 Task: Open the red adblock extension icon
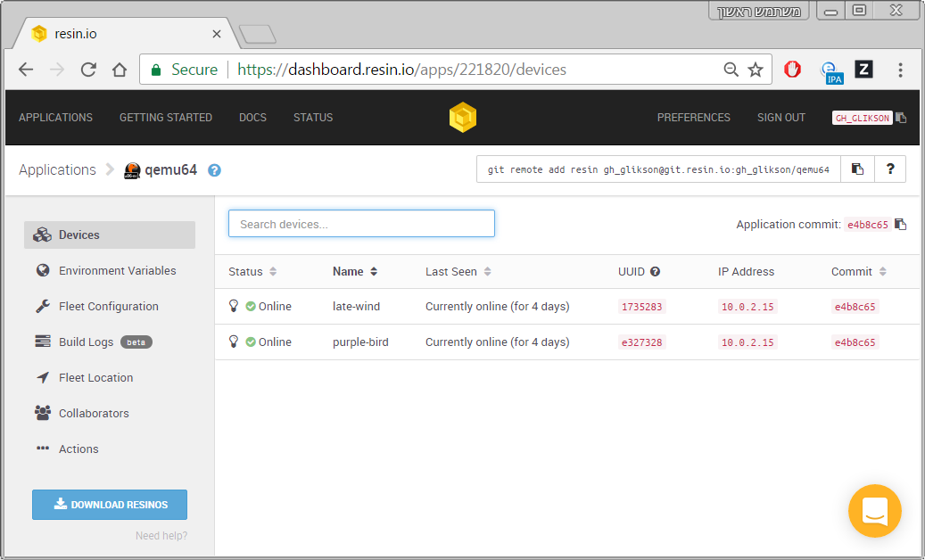tap(792, 70)
